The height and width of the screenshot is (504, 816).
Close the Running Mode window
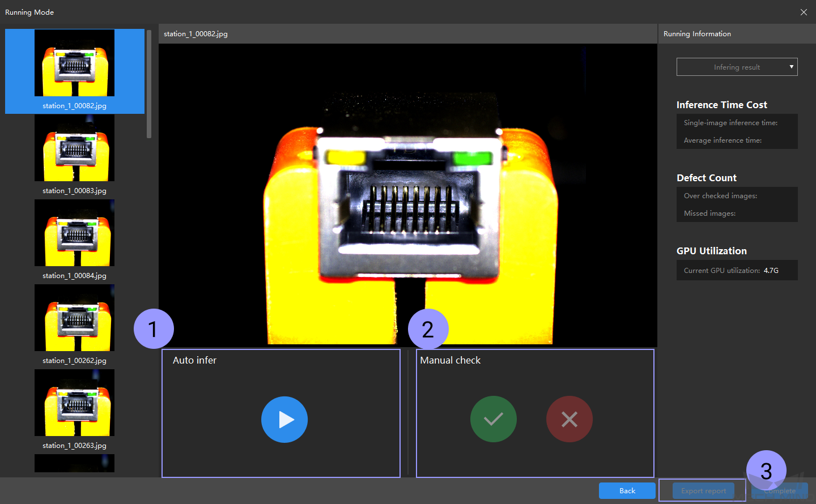coord(804,12)
